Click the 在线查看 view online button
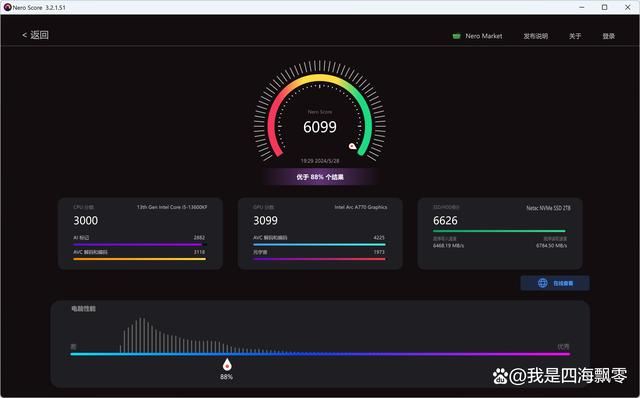This screenshot has width=640, height=398. click(x=555, y=283)
